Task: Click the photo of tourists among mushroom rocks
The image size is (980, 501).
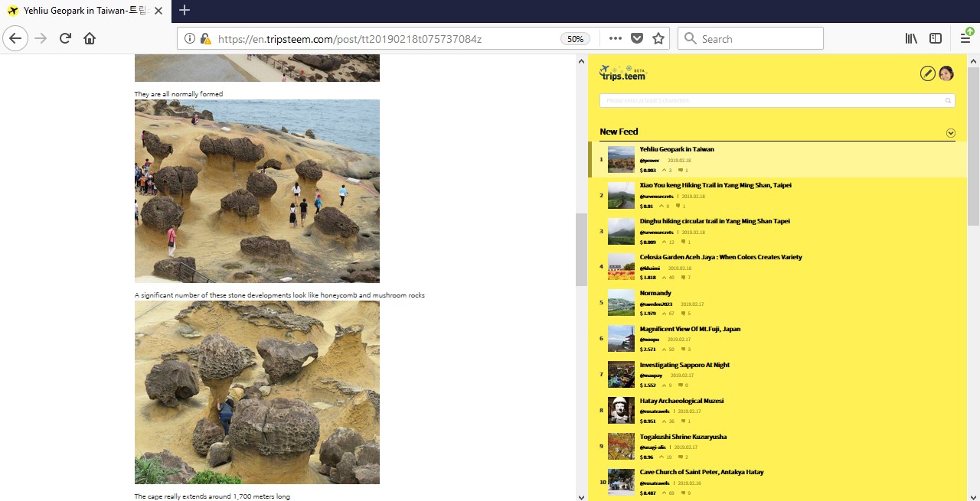Action: (257, 191)
